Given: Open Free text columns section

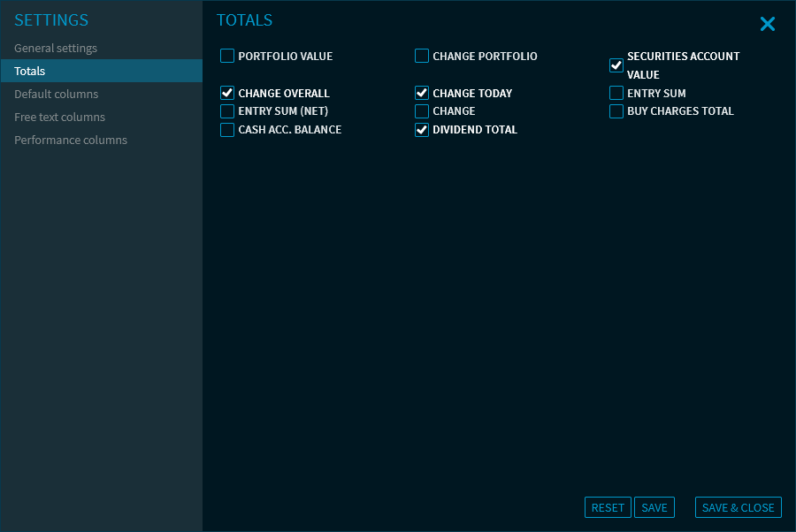Looking at the screenshot, I should pos(59,118).
